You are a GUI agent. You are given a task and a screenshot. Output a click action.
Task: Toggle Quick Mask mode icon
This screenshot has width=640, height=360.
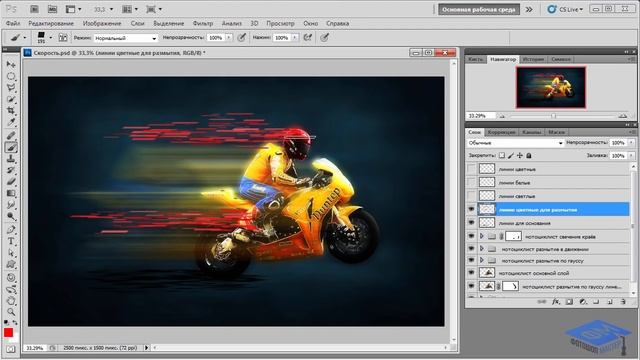click(x=11, y=349)
